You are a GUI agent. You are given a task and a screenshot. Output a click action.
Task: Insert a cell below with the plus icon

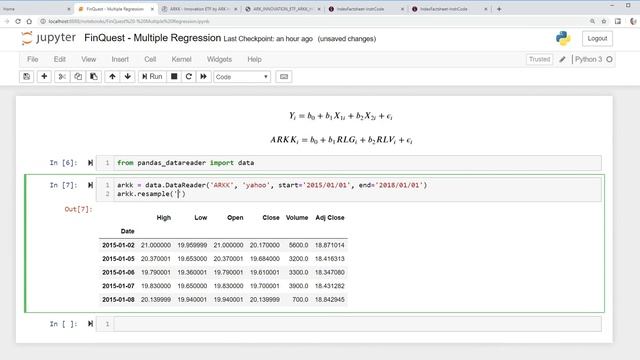(x=44, y=77)
